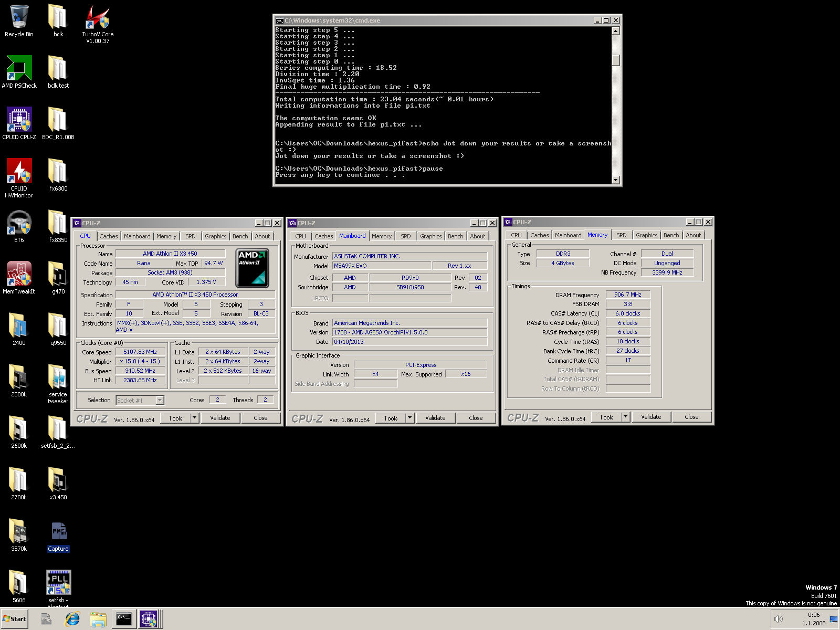The height and width of the screenshot is (630, 840).
Task: Click Core Speed value 5107.83 MHz
Action: pyautogui.click(x=140, y=352)
